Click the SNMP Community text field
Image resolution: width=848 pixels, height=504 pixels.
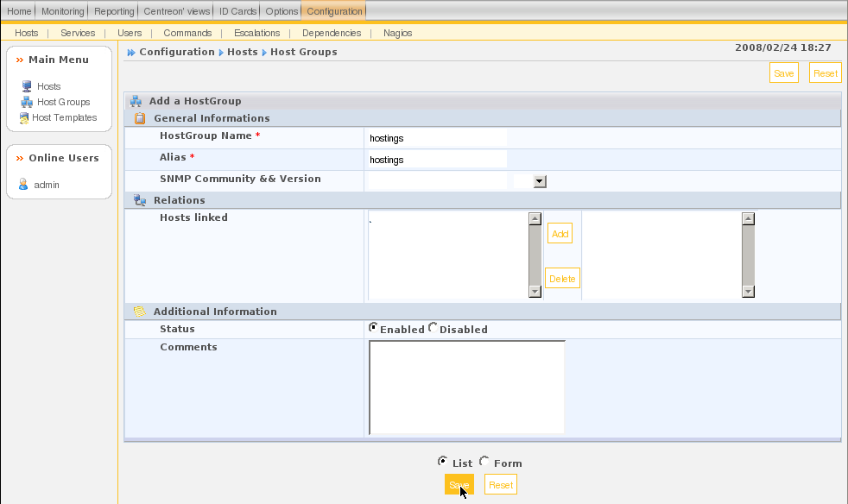coord(437,182)
